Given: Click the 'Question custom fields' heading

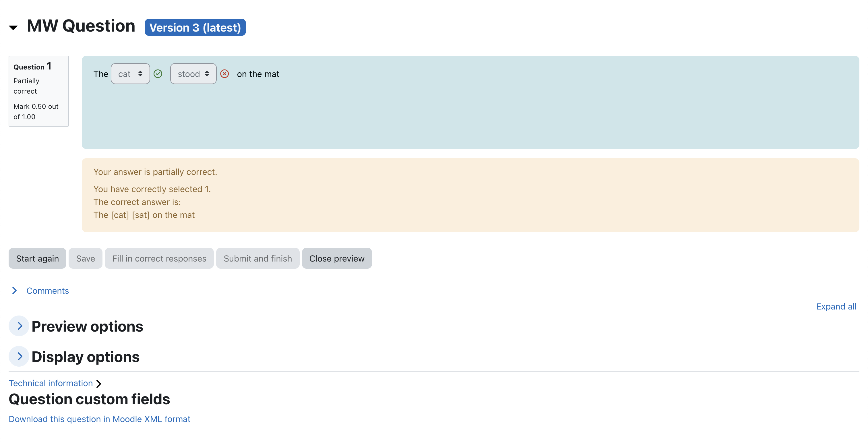Looking at the screenshot, I should pos(89,399).
